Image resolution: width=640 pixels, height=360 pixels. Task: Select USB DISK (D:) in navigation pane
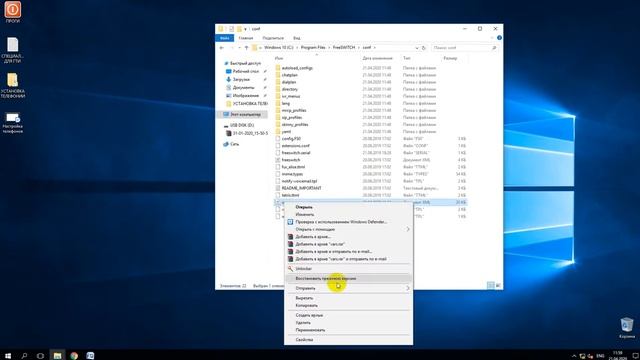(x=241, y=125)
